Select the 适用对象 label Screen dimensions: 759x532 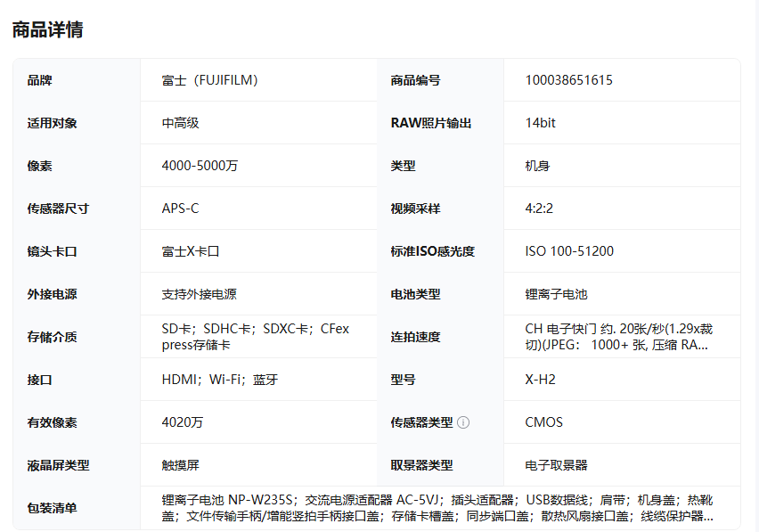53,123
